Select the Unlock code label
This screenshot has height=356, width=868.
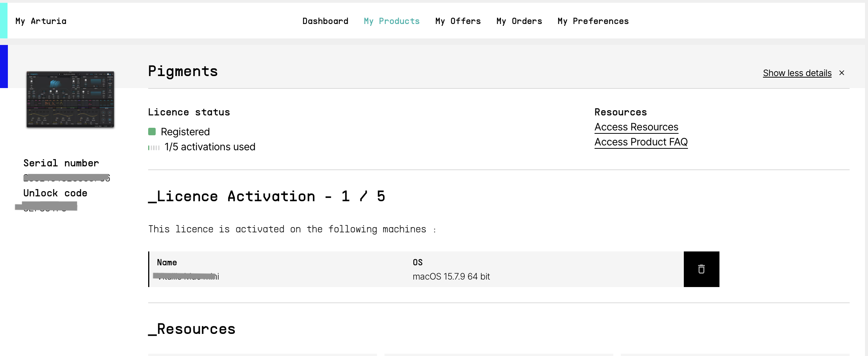[55, 193]
